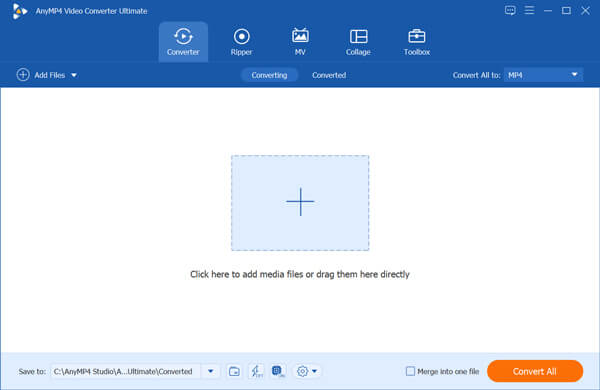Open the Toolbox tab
This screenshot has width=600, height=390.
417,42
